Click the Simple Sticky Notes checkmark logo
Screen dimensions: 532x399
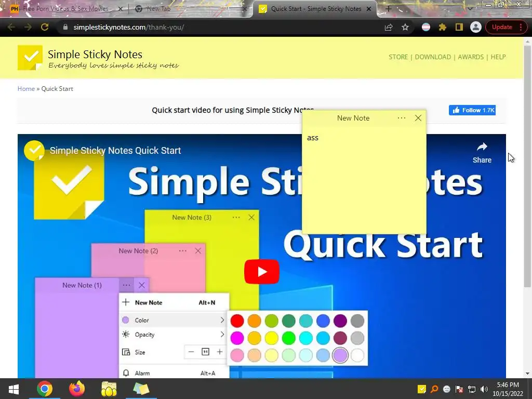[30, 58]
